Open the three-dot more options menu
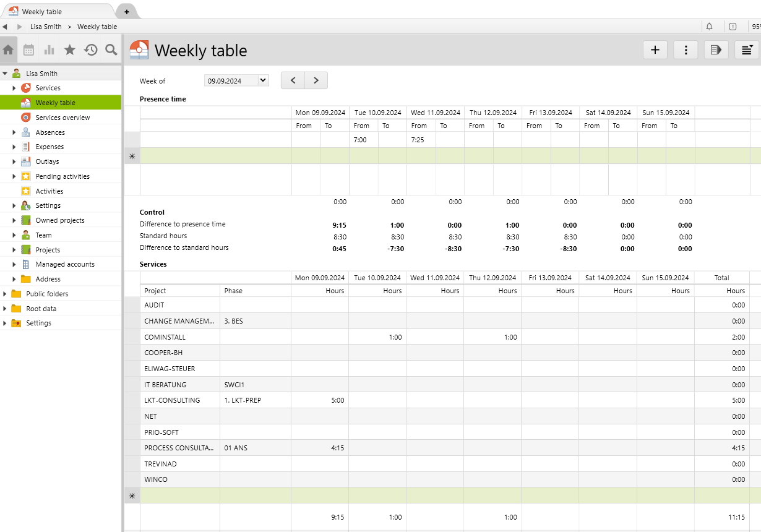This screenshot has width=761, height=532. pos(686,50)
